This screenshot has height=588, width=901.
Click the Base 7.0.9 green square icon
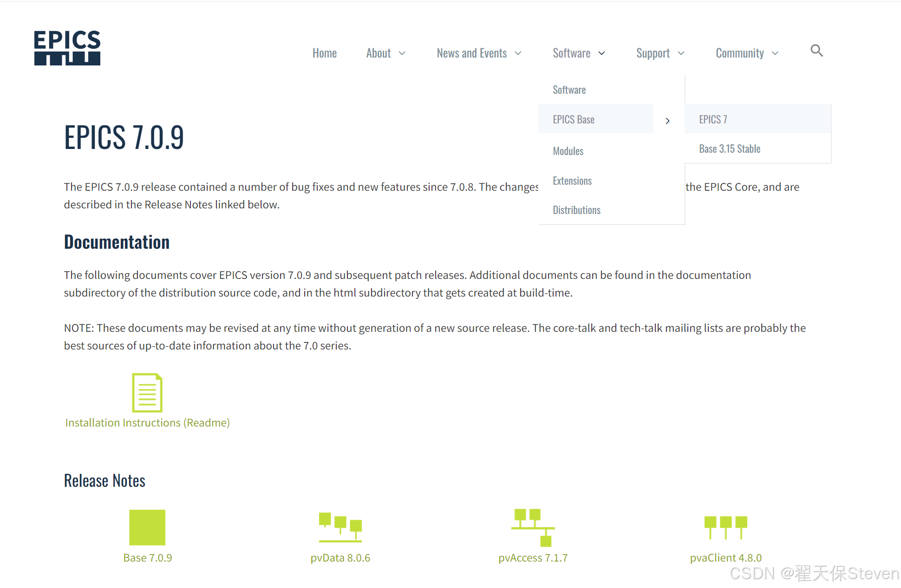(147, 527)
